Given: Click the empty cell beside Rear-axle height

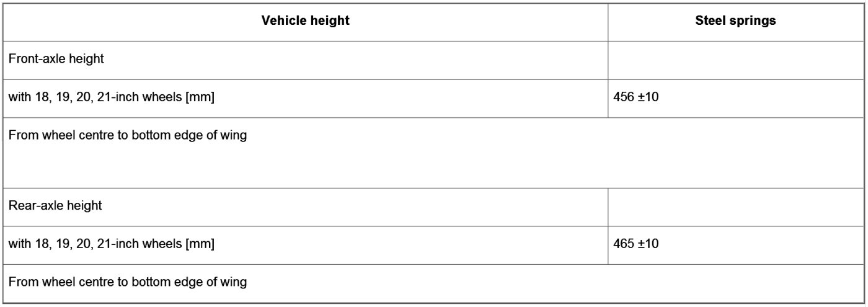Looking at the screenshot, I should (x=735, y=207).
